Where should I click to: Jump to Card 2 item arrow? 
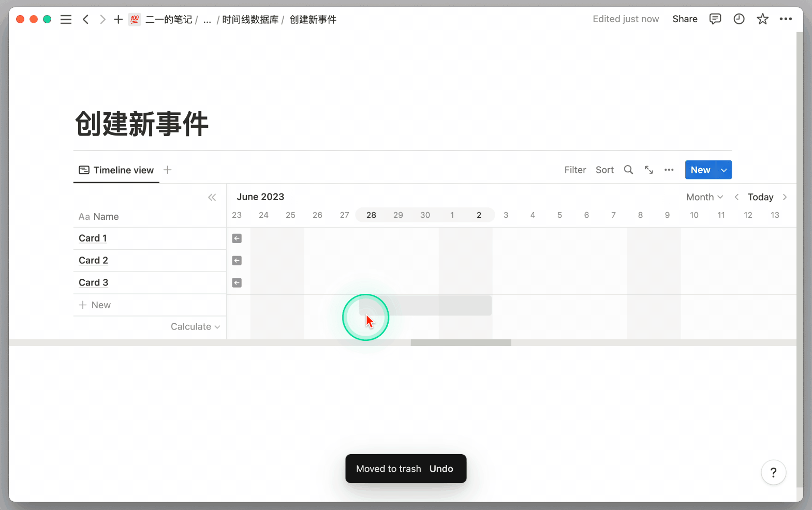click(237, 261)
